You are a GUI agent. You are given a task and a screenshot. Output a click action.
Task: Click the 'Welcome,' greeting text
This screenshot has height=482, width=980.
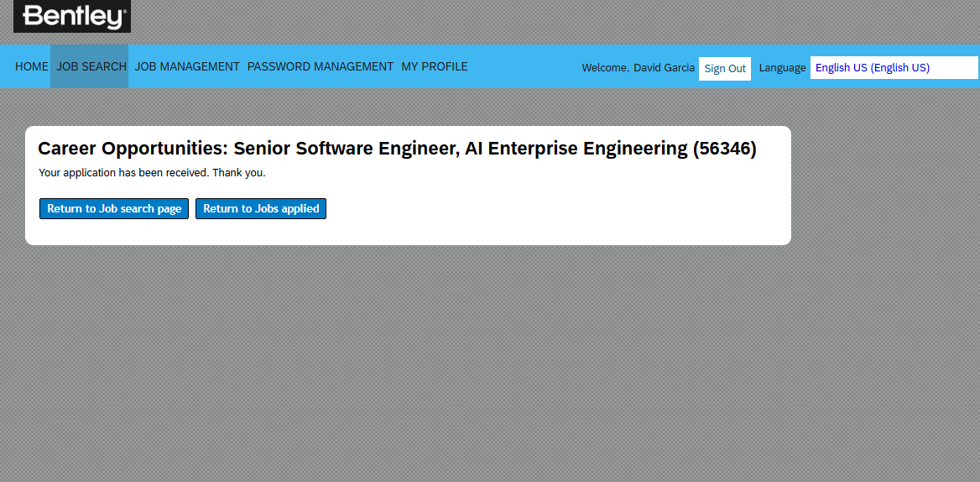605,68
